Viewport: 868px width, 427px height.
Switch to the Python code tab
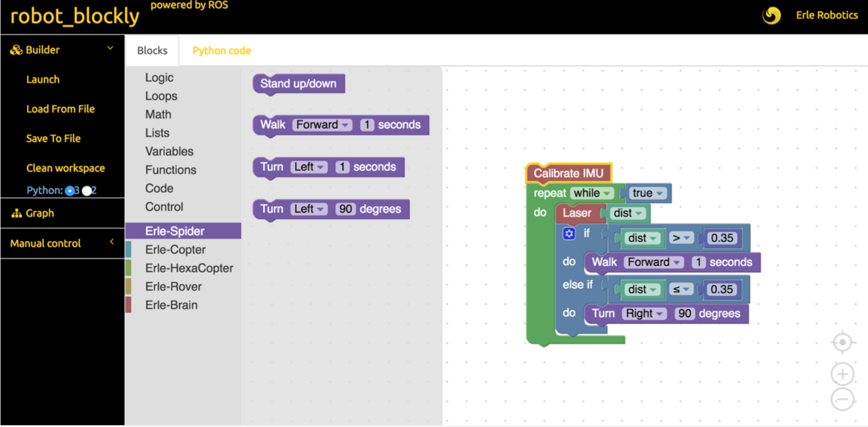click(x=221, y=50)
